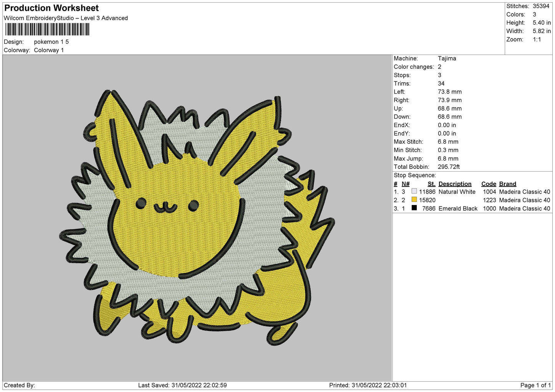Click the machine value 'Tajima'

[x=447, y=58]
